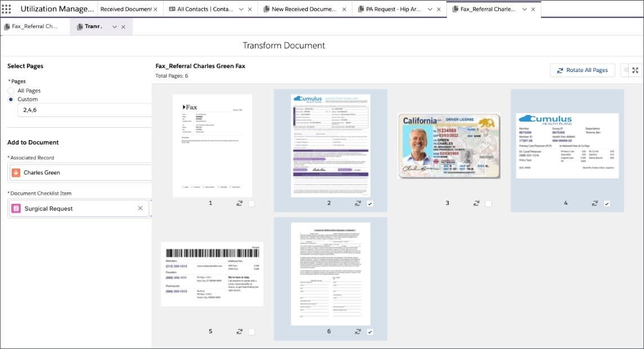
Task: Select the California driver license thumbnail
Action: 449,146
